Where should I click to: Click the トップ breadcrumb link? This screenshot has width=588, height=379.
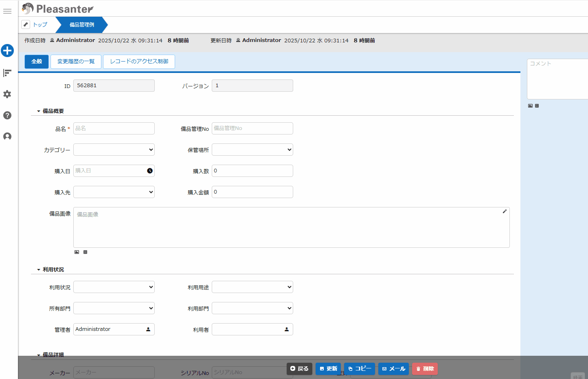coord(40,24)
